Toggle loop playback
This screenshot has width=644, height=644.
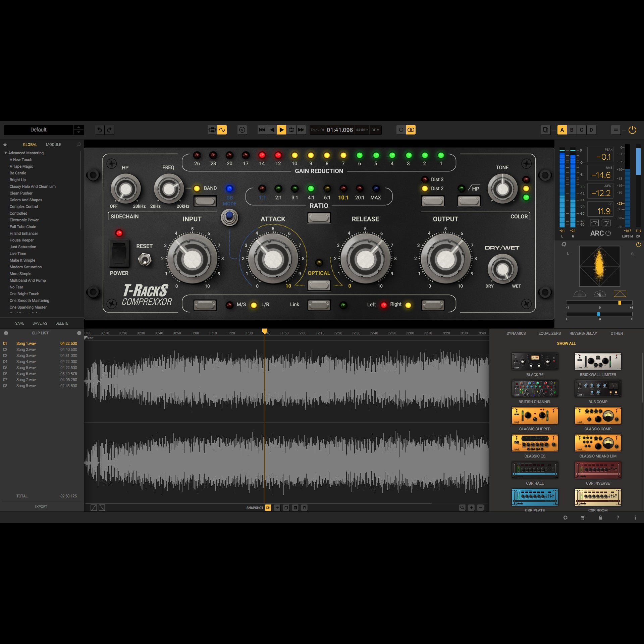(x=291, y=130)
